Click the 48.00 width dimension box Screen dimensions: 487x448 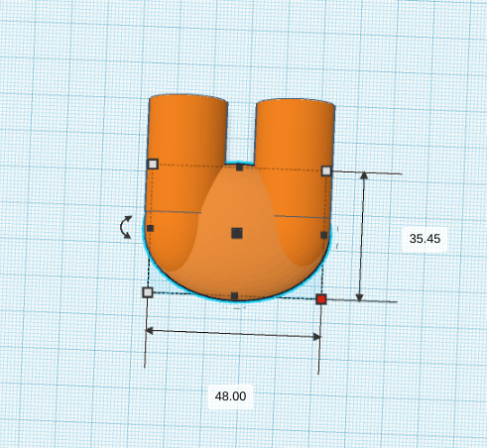coord(230,396)
